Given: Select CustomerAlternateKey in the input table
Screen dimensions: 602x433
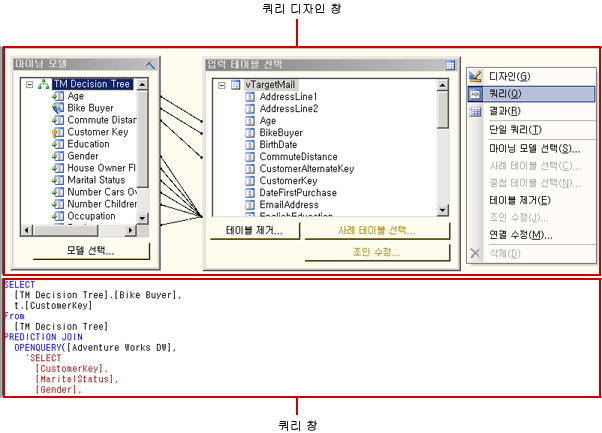Looking at the screenshot, I should click(307, 169).
